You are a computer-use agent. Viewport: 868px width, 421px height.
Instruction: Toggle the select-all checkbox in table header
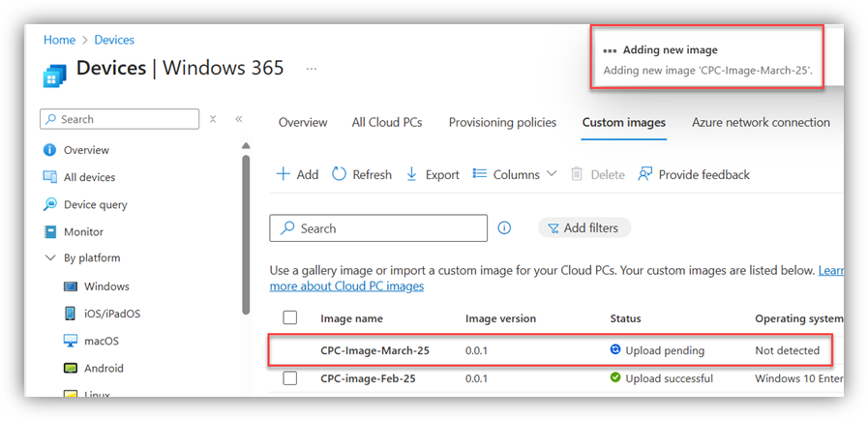click(289, 317)
